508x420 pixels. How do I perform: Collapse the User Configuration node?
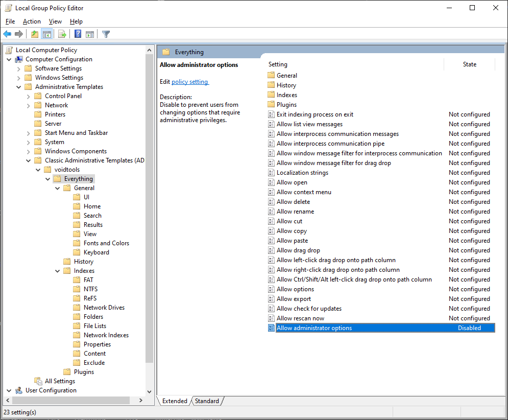coord(9,390)
